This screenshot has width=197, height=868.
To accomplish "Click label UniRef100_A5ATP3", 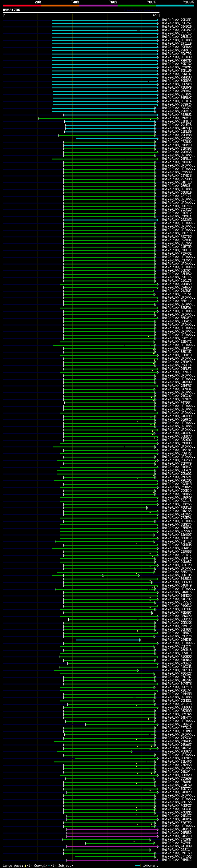I will (x=177, y=54).
